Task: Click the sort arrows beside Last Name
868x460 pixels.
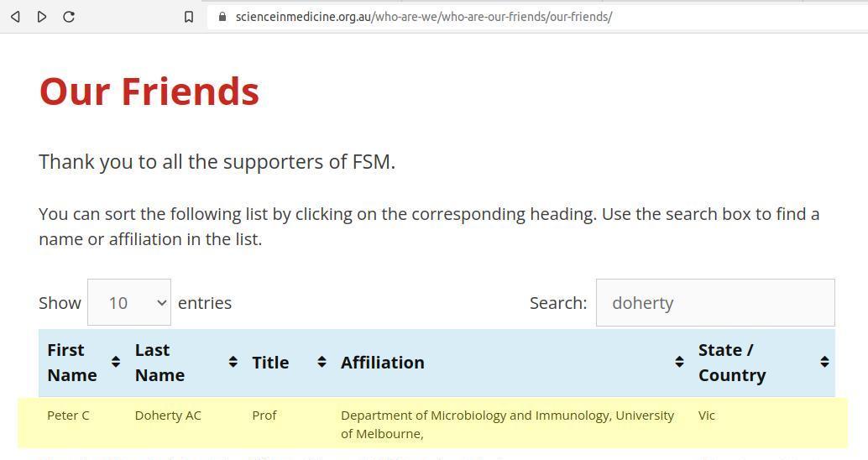Action: 233,362
